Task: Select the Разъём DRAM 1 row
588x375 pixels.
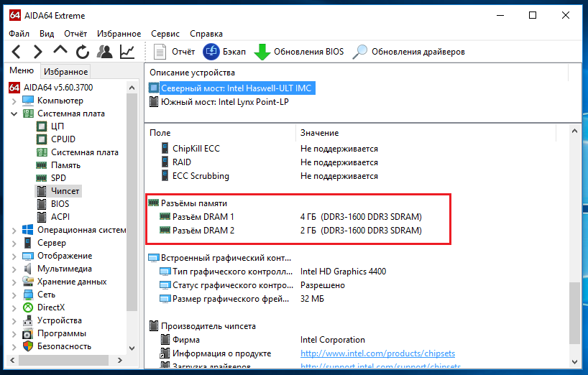Action: tap(203, 217)
